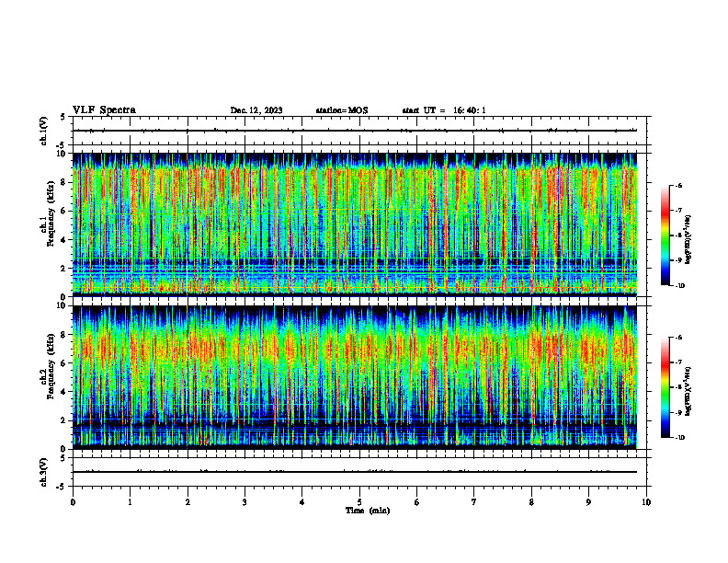Click the ch.1 spectrogram color scale bar
This screenshot has width=728, height=563.
click(665, 236)
